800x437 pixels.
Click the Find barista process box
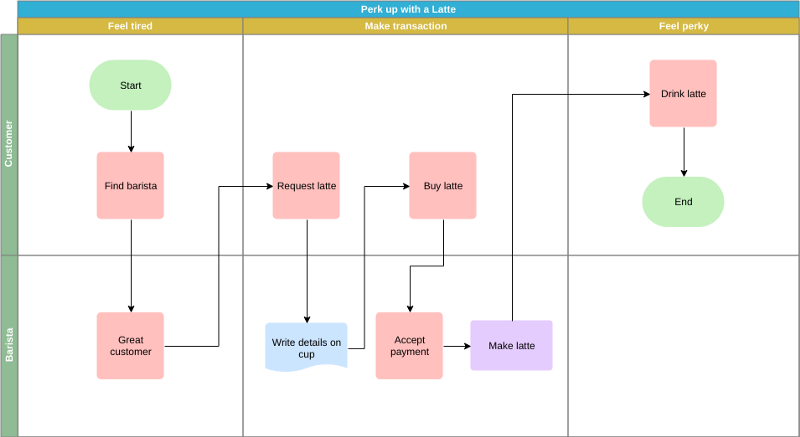(130, 185)
